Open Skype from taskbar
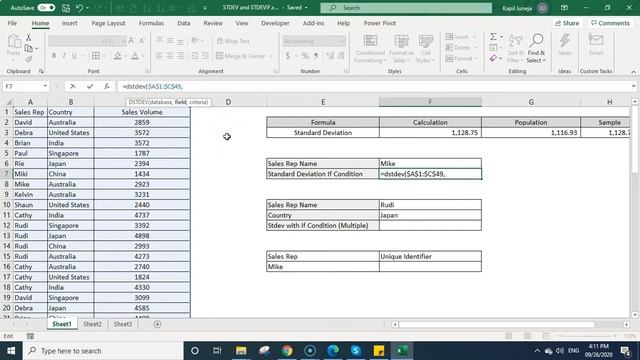The height and width of the screenshot is (360, 640). pos(356,351)
